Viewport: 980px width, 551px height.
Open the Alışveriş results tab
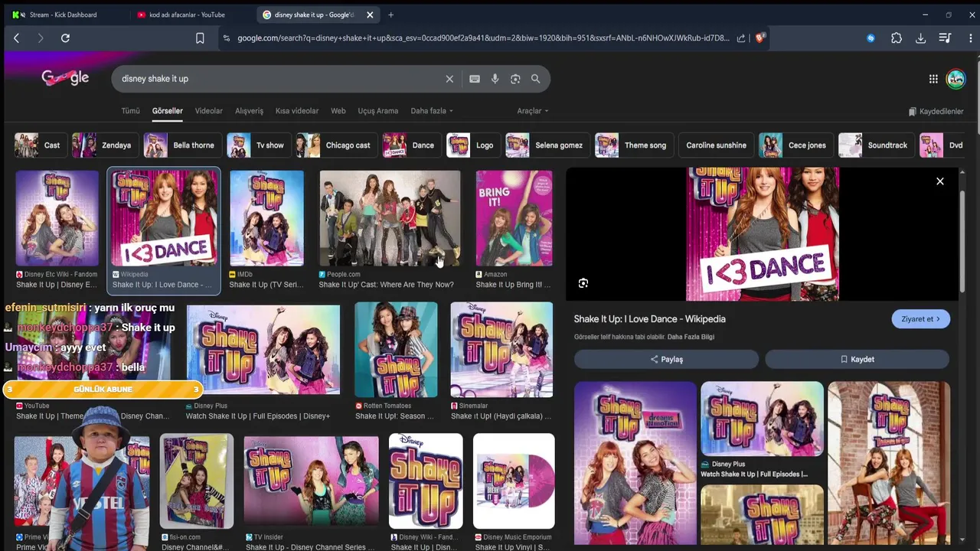click(x=249, y=111)
